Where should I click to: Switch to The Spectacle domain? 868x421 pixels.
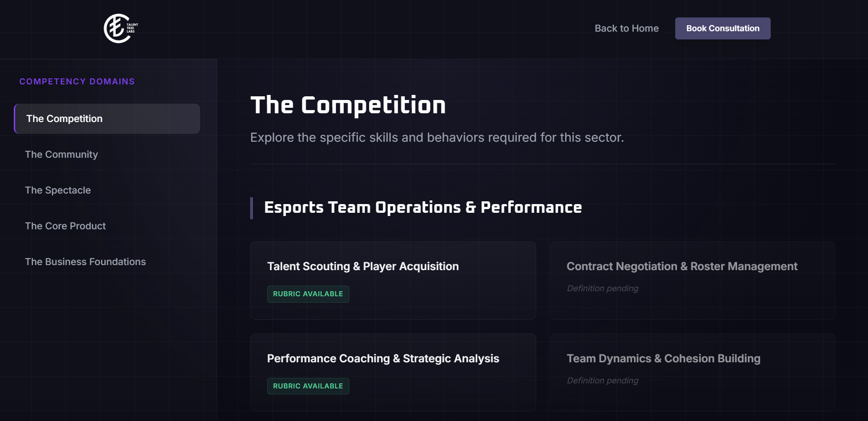[x=58, y=190]
